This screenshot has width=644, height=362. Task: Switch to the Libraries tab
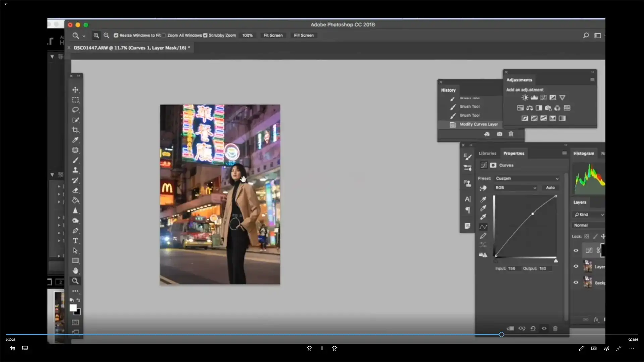click(x=487, y=153)
